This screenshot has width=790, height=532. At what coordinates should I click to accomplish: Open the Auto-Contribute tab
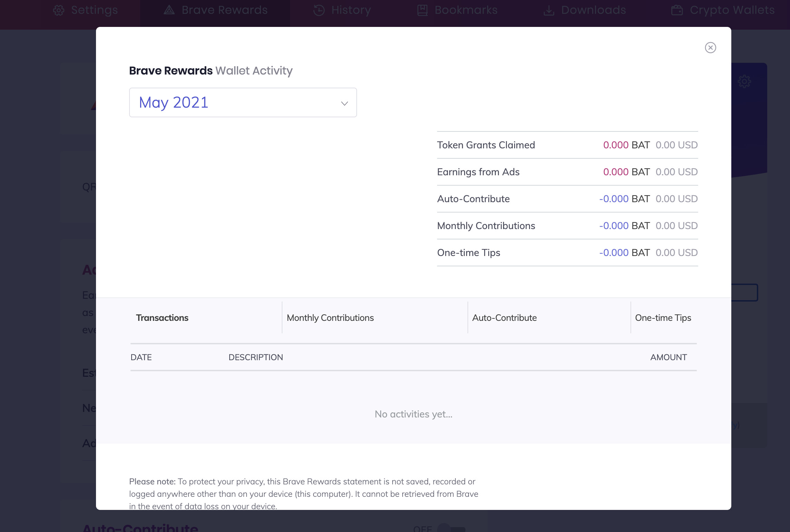[504, 318]
